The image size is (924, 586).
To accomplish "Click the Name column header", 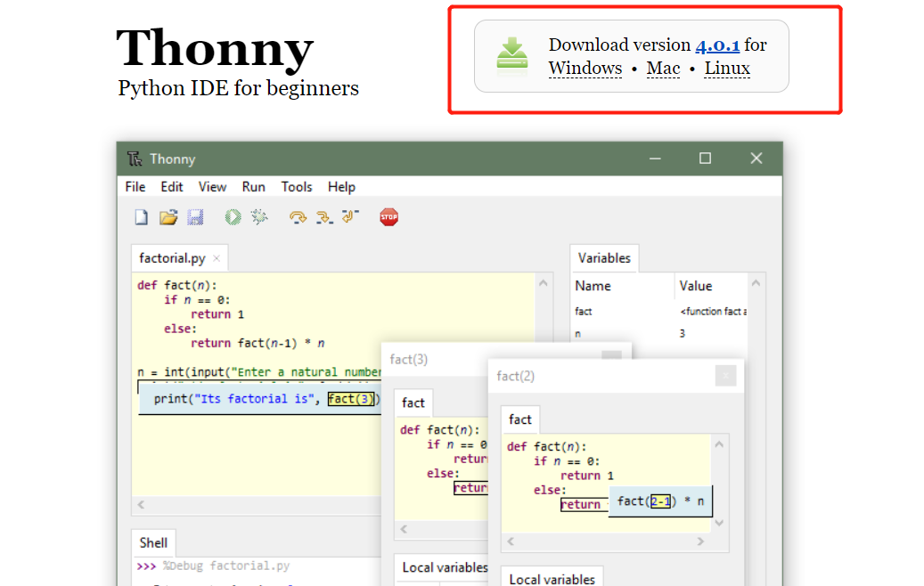I will 593,286.
